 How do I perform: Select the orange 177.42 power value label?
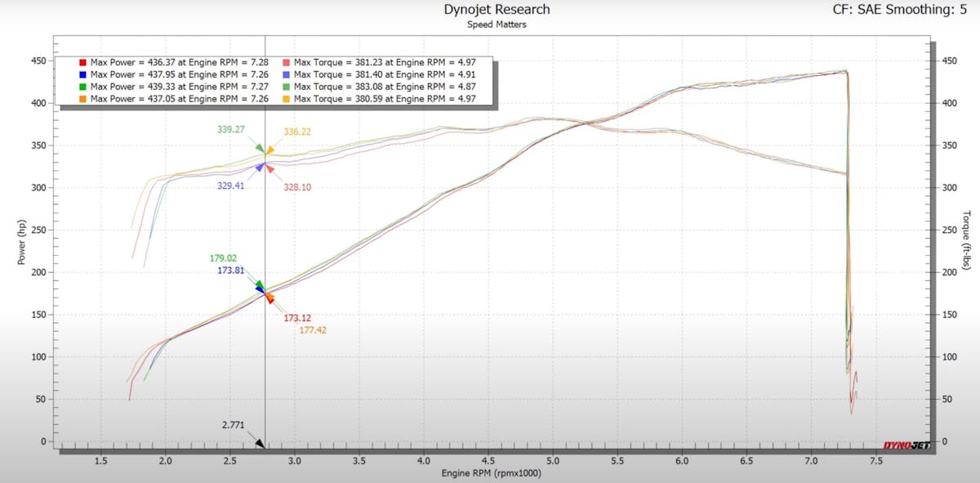click(313, 330)
